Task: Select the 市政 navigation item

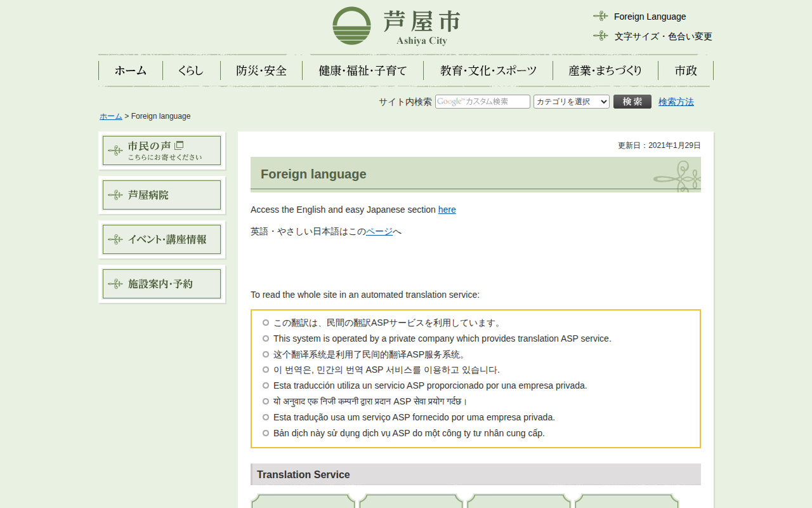Action: tap(686, 70)
